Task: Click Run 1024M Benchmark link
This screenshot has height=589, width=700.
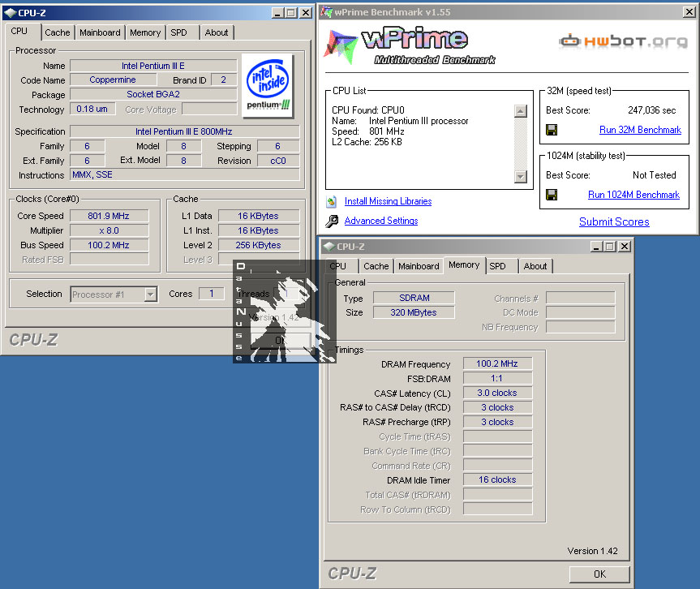Action: (634, 195)
